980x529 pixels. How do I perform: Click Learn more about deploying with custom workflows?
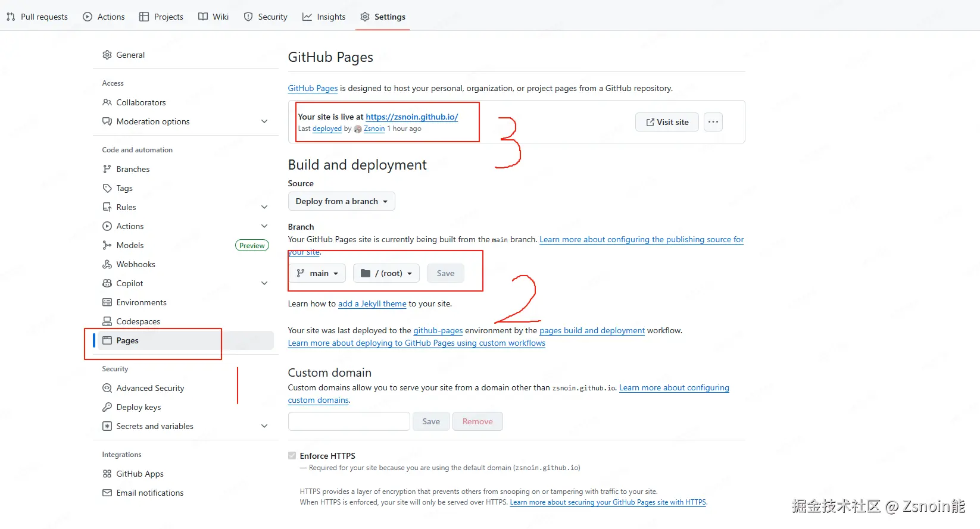(x=417, y=343)
